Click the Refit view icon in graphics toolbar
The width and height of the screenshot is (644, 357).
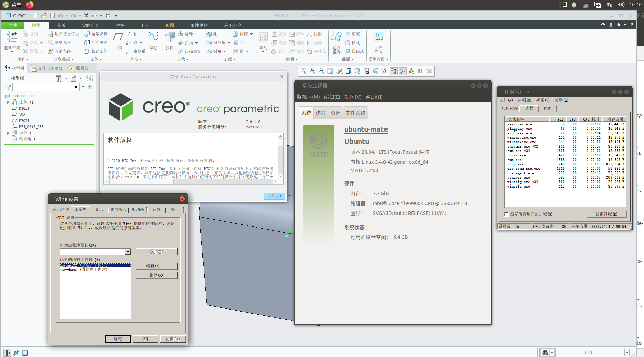coord(304,71)
